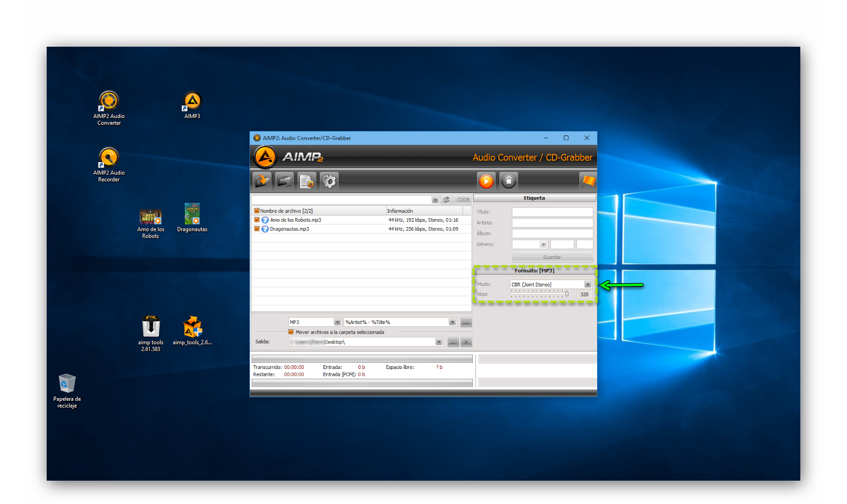Click the blue icon beside Dragonautas.mp3
The image size is (847, 504).
click(x=265, y=229)
